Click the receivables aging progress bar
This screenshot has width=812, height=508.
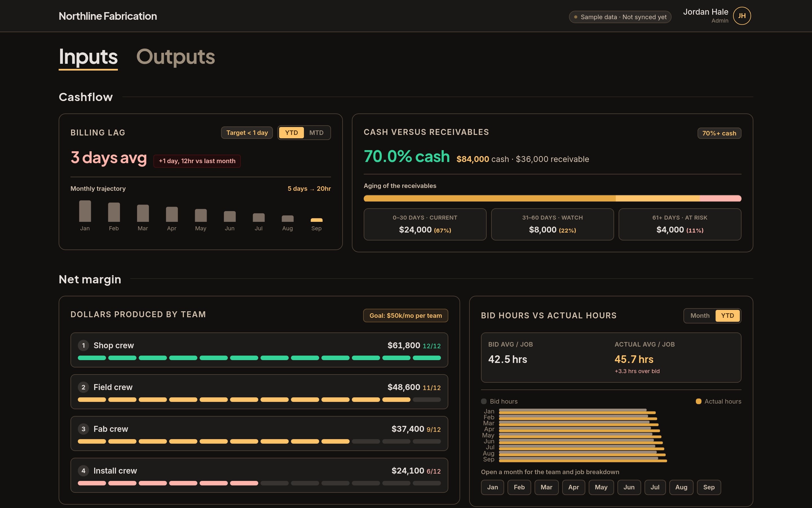(x=552, y=199)
